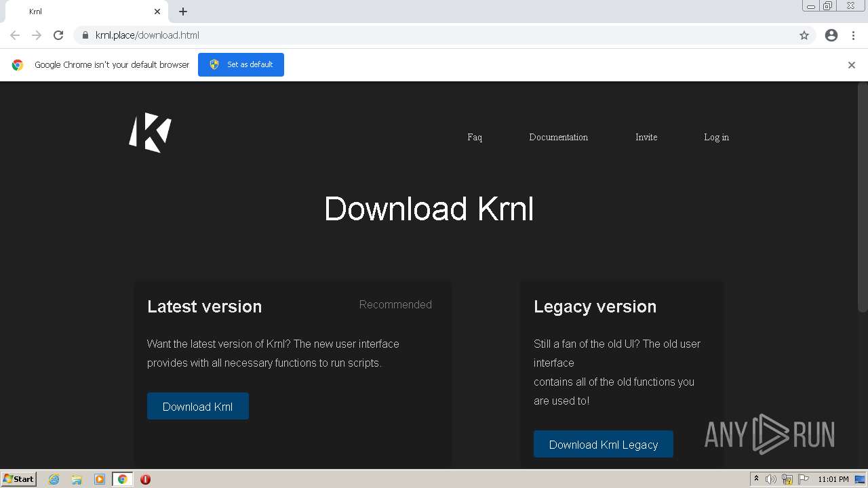Click the Legacy version heading
This screenshot has height=488, width=868.
[595, 306]
